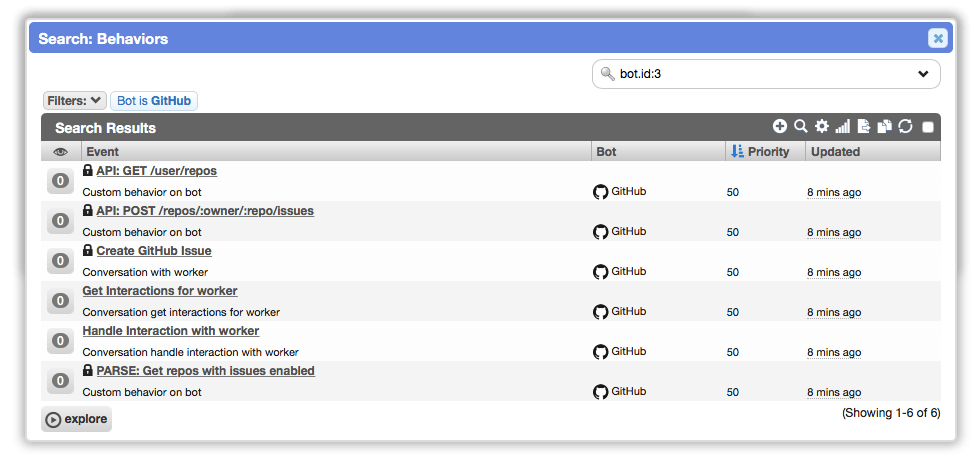Click the copy documents icon in results toolbar
979x474 pixels.
[x=885, y=127]
